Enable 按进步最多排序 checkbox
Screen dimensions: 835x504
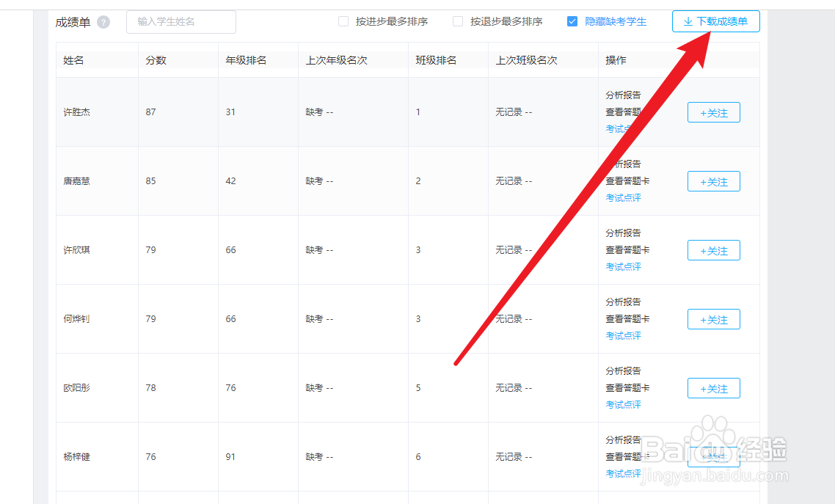(343, 21)
